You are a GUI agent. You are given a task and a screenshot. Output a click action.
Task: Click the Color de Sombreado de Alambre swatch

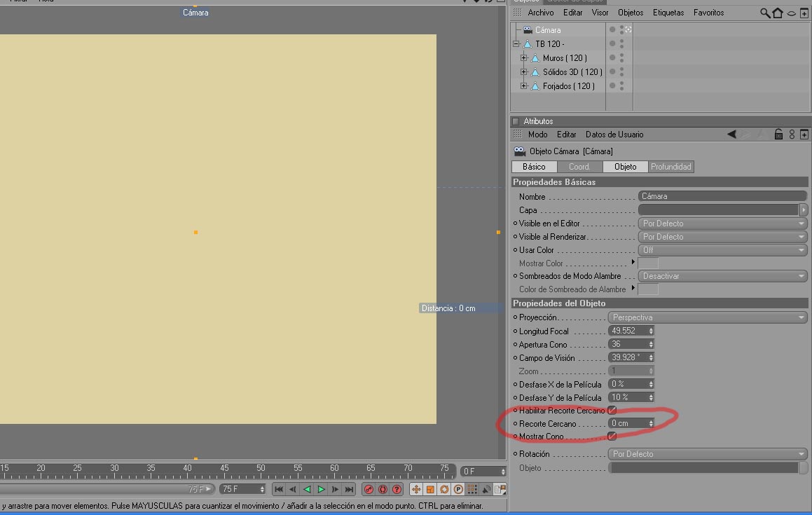click(648, 289)
